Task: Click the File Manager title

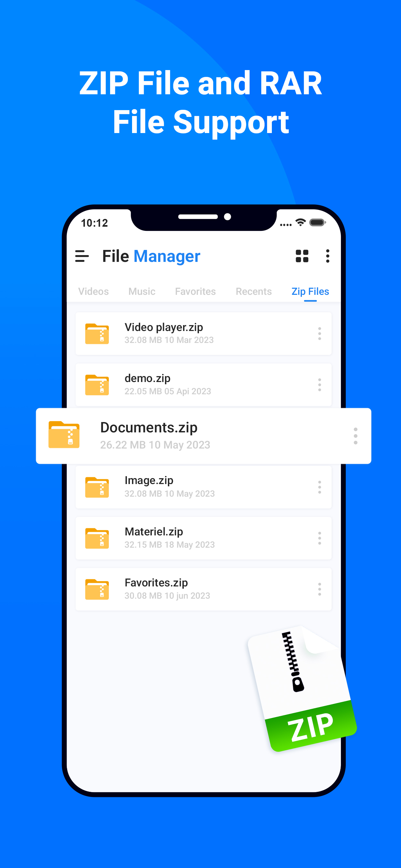Action: click(151, 256)
